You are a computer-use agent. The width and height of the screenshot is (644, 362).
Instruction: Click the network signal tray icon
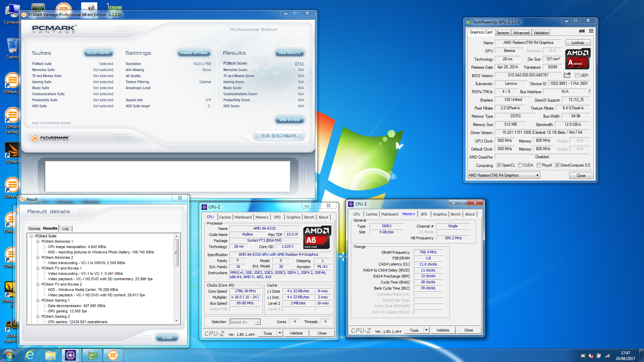click(607, 356)
